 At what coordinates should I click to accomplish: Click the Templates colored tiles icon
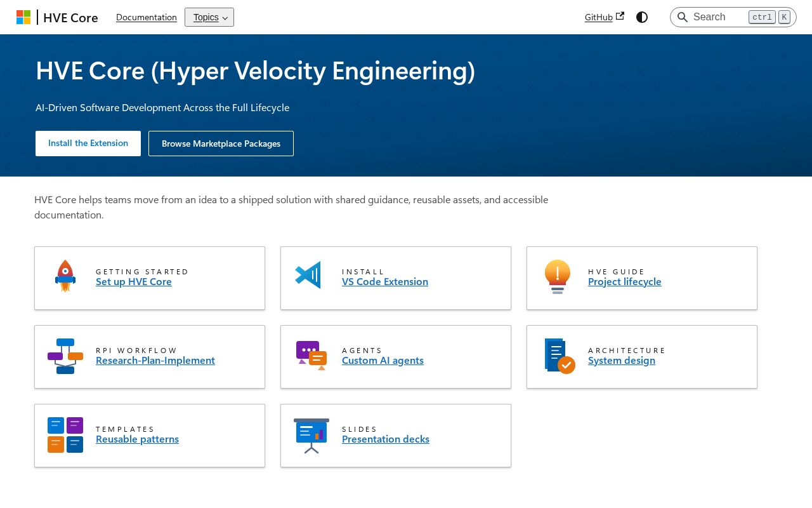(x=65, y=435)
